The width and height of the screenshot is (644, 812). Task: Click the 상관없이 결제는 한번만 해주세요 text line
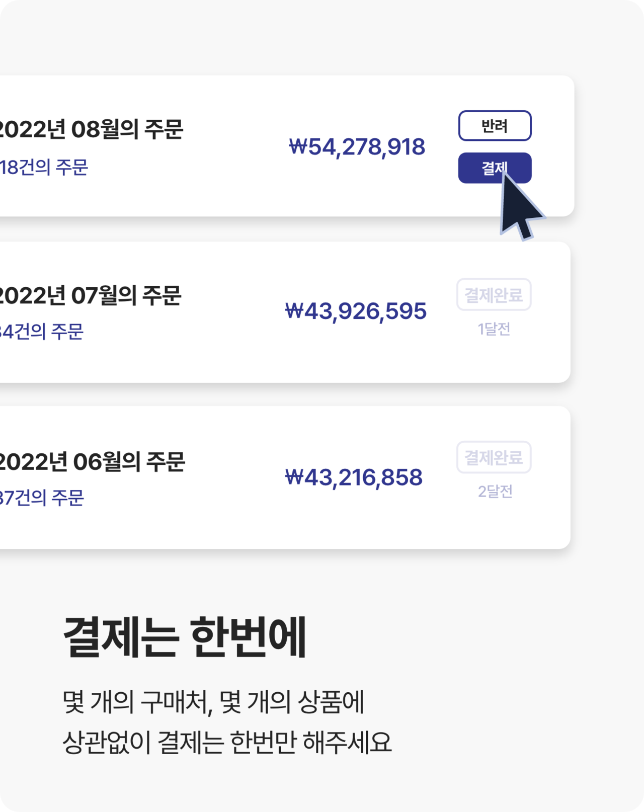click(227, 742)
